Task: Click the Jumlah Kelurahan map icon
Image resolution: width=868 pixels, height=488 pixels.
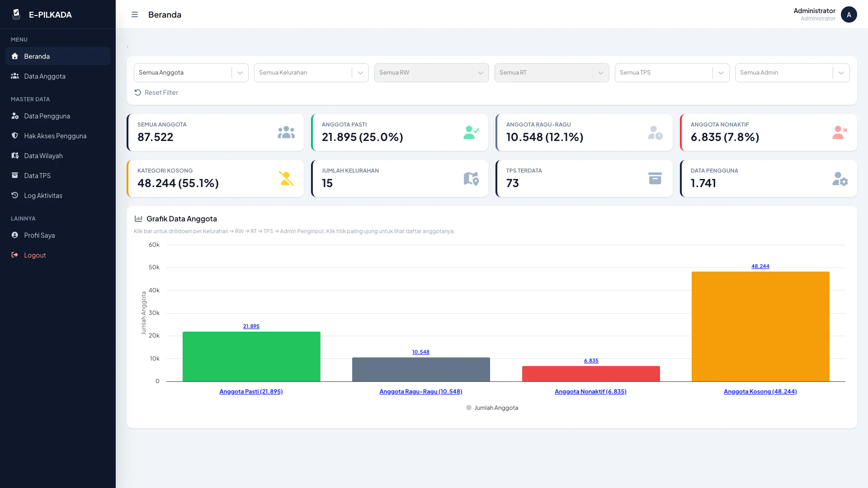Action: (471, 178)
